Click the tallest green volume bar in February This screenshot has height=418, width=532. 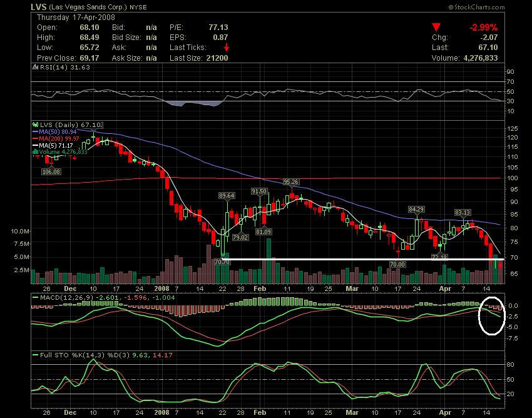pos(269,261)
